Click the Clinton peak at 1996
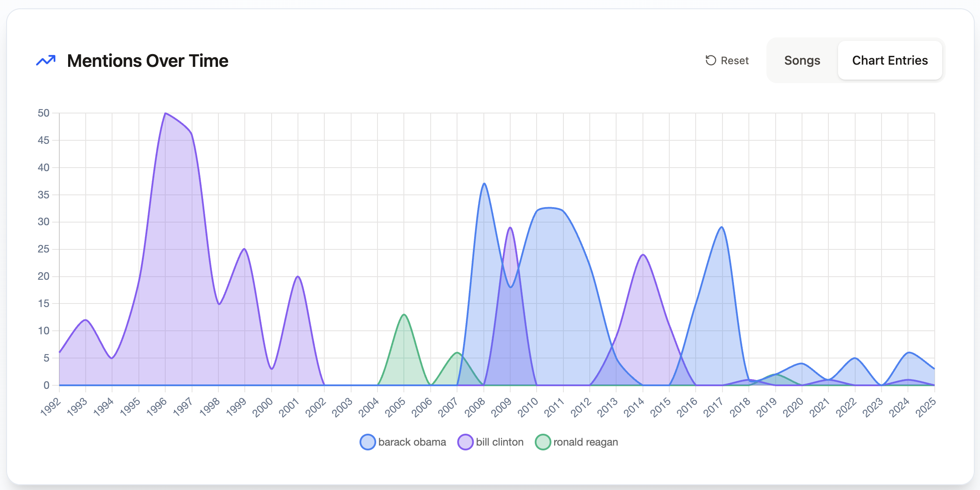980x490 pixels. (x=165, y=113)
